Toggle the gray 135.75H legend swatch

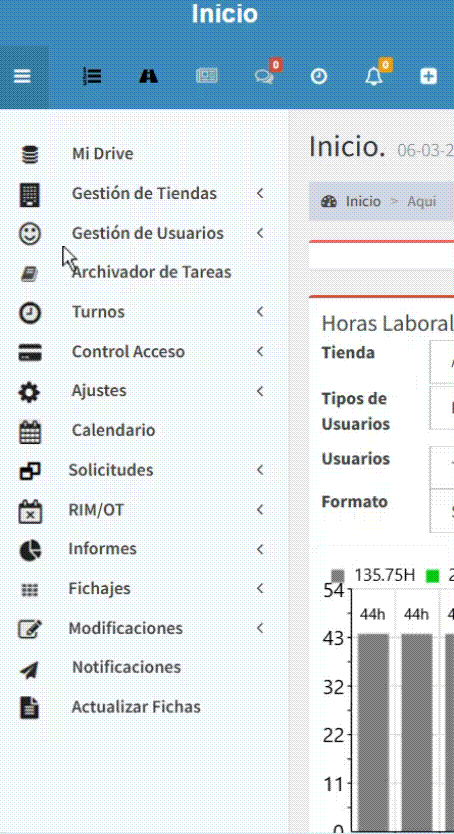pyautogui.click(x=338, y=576)
